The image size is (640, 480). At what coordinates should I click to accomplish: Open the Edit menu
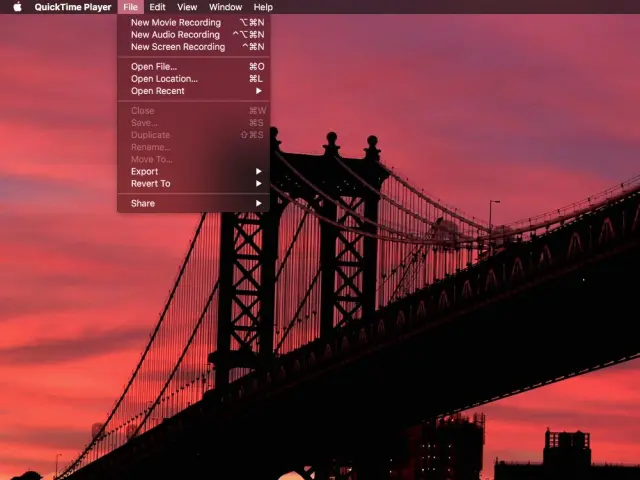tap(157, 7)
